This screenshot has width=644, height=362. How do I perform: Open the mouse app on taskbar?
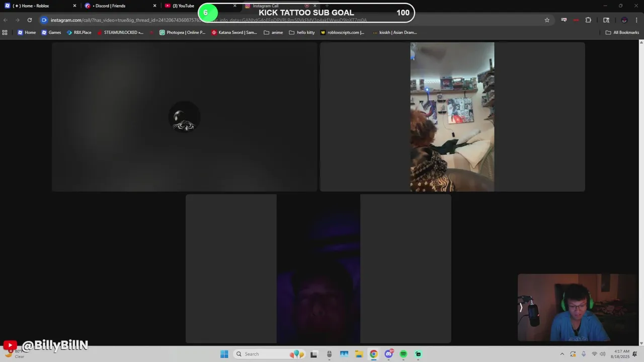(x=329, y=354)
